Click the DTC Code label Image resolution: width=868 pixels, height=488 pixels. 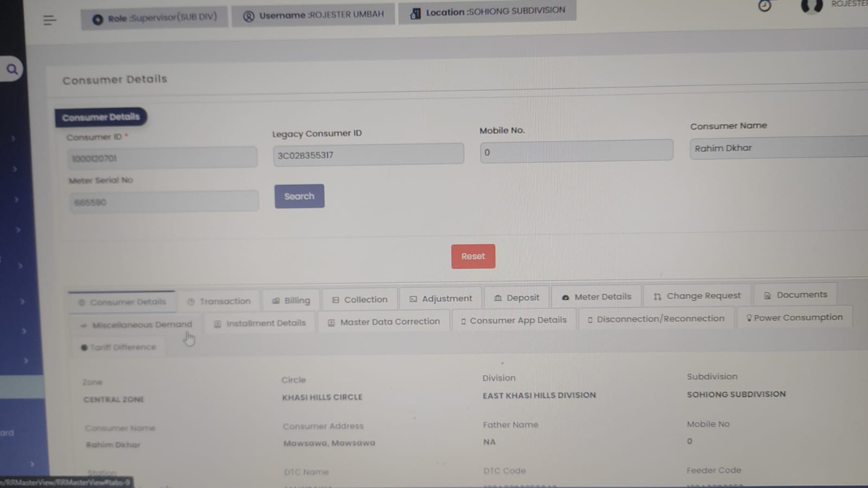click(x=504, y=471)
